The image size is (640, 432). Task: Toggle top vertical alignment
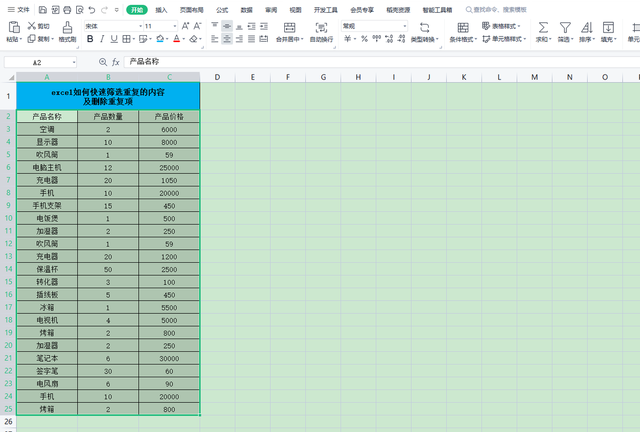coord(215,26)
